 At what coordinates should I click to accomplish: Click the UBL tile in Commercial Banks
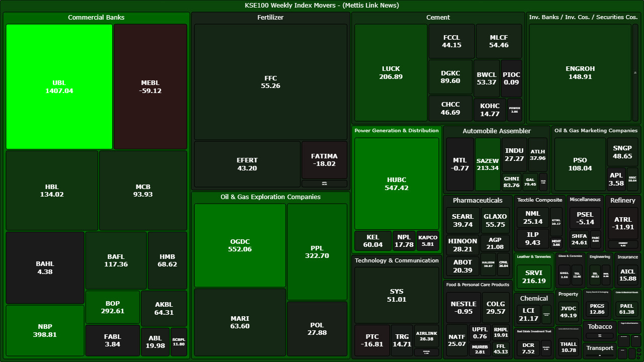[59, 86]
